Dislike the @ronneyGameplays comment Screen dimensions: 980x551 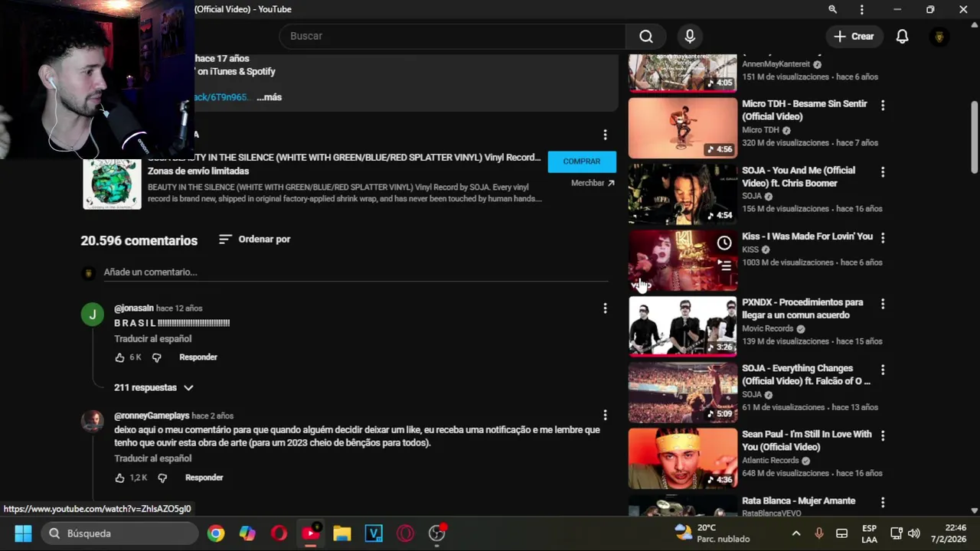pos(162,478)
